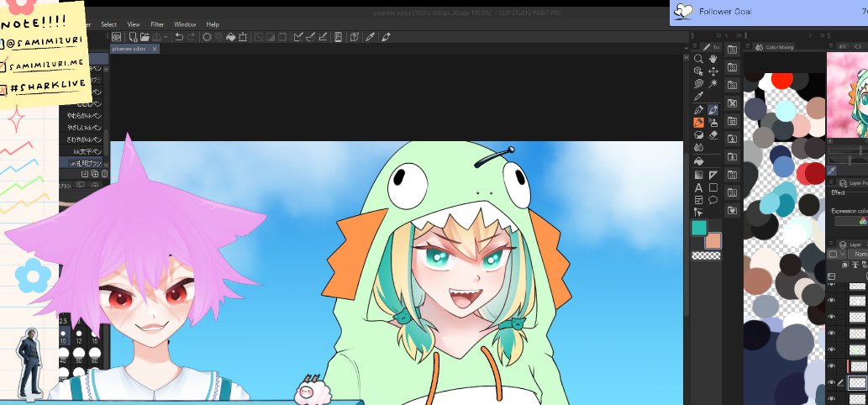This screenshot has height=405, width=868.
Task: Select the Eraser tool
Action: click(713, 135)
